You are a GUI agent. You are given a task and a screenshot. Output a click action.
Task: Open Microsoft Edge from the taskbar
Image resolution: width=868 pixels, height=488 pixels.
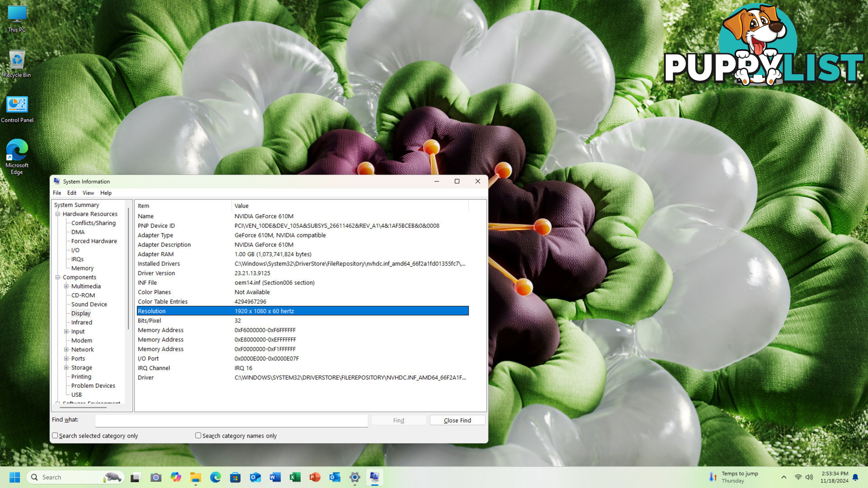(215, 477)
